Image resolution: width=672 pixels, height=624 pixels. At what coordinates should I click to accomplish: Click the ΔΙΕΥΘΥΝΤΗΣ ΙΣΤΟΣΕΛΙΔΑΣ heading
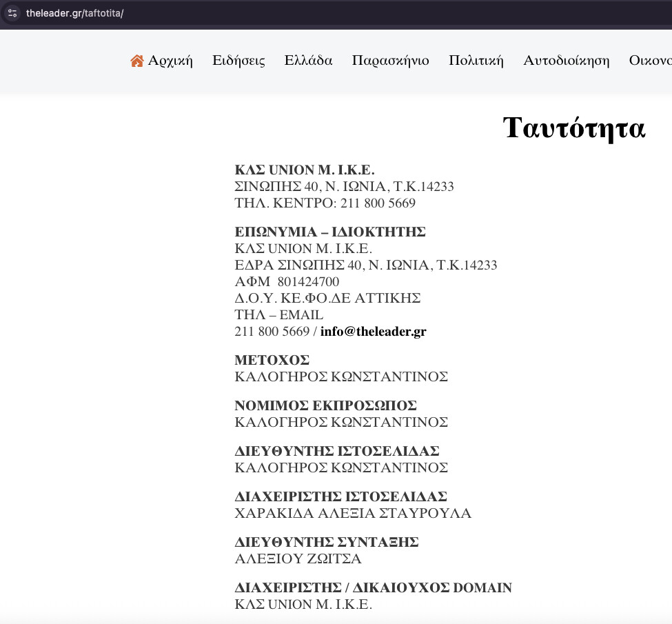click(x=337, y=451)
